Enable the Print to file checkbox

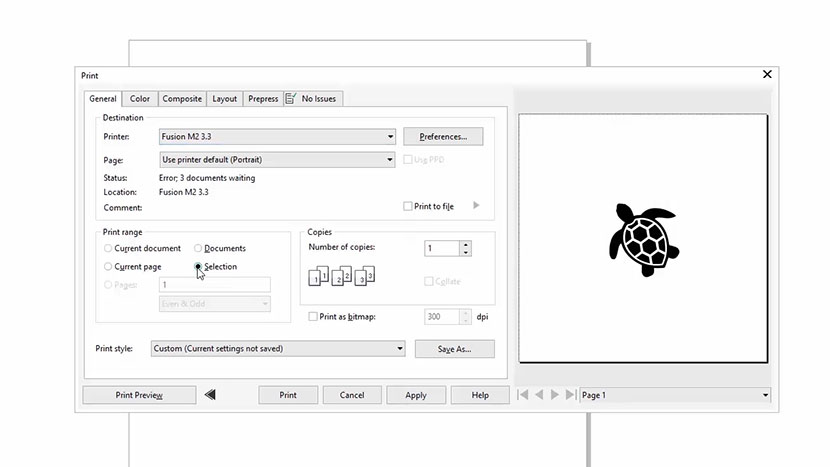(x=408, y=206)
